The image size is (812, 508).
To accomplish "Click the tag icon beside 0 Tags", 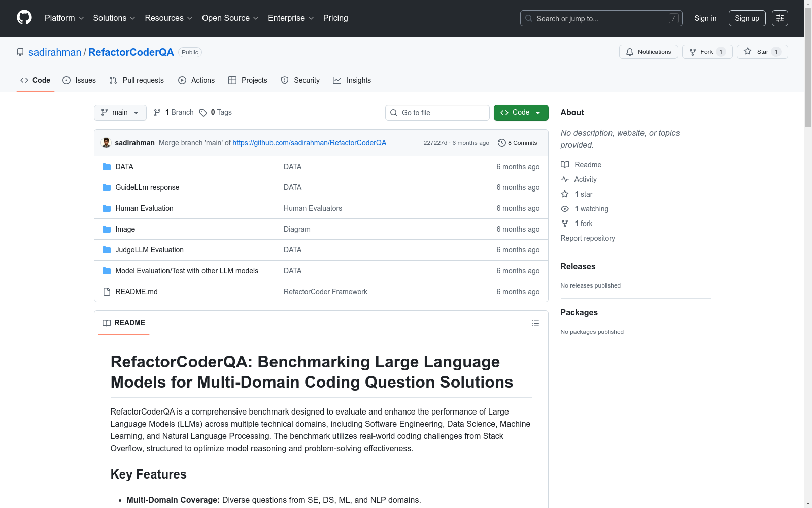I will click(x=203, y=113).
